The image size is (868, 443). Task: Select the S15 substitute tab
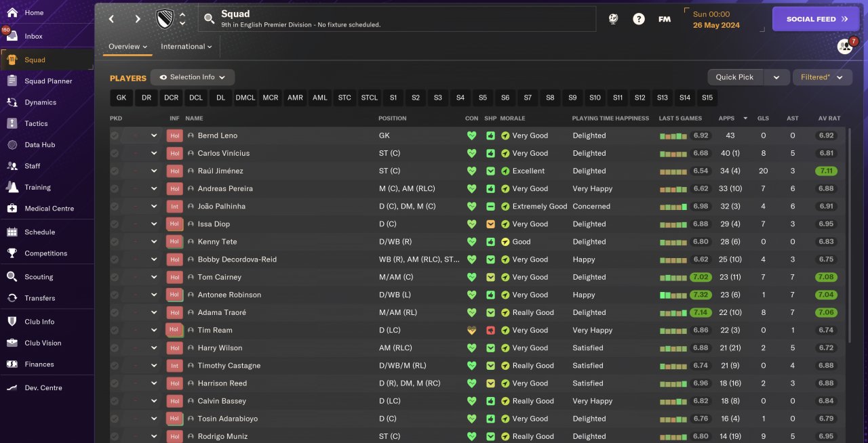pos(707,98)
